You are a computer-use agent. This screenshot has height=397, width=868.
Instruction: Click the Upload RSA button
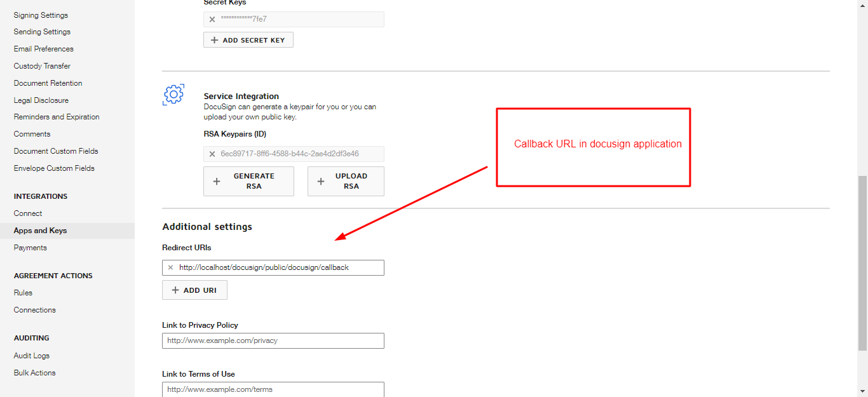point(346,181)
